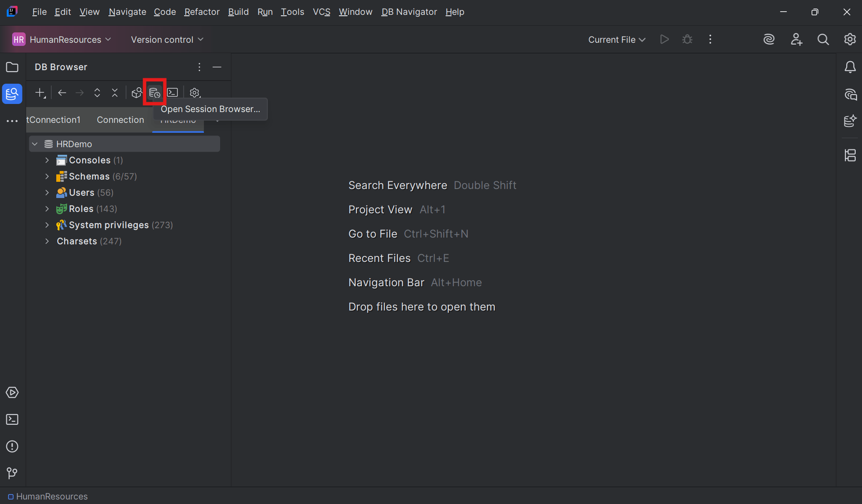Open the Edit menu
This screenshot has height=504, width=862.
(63, 12)
